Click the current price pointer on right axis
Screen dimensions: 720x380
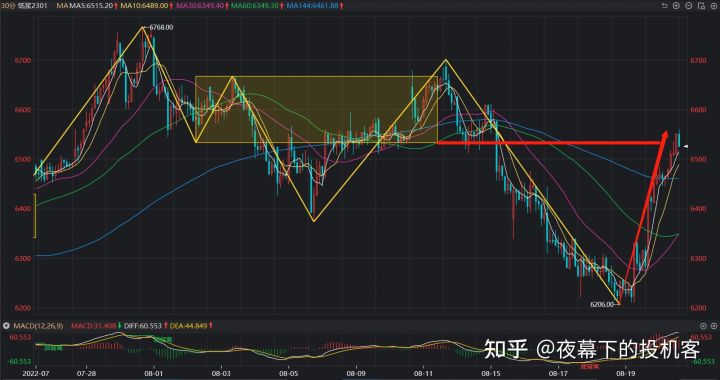(686, 146)
